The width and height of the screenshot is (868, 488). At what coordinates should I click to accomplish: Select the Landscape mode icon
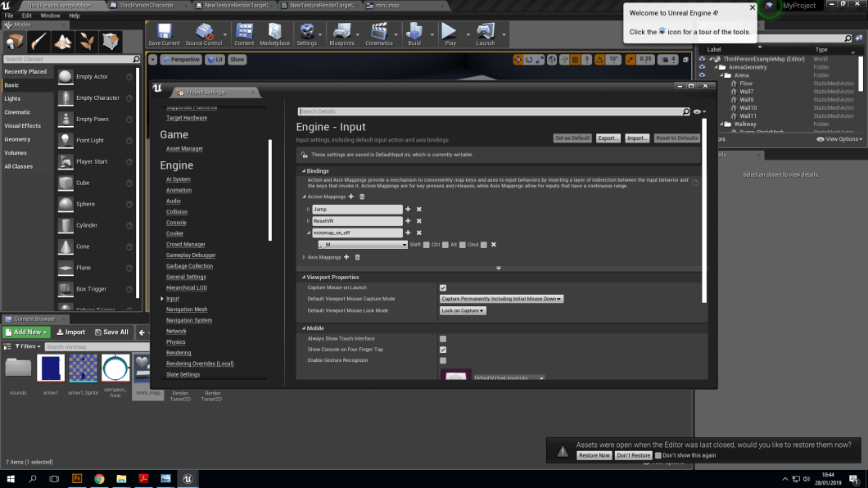click(62, 42)
